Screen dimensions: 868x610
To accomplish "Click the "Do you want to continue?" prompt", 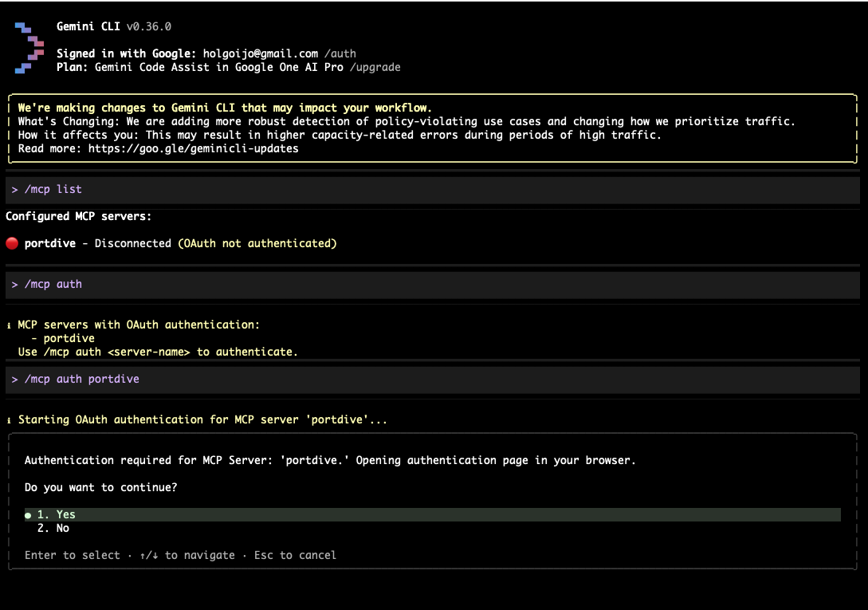I will tap(100, 487).
